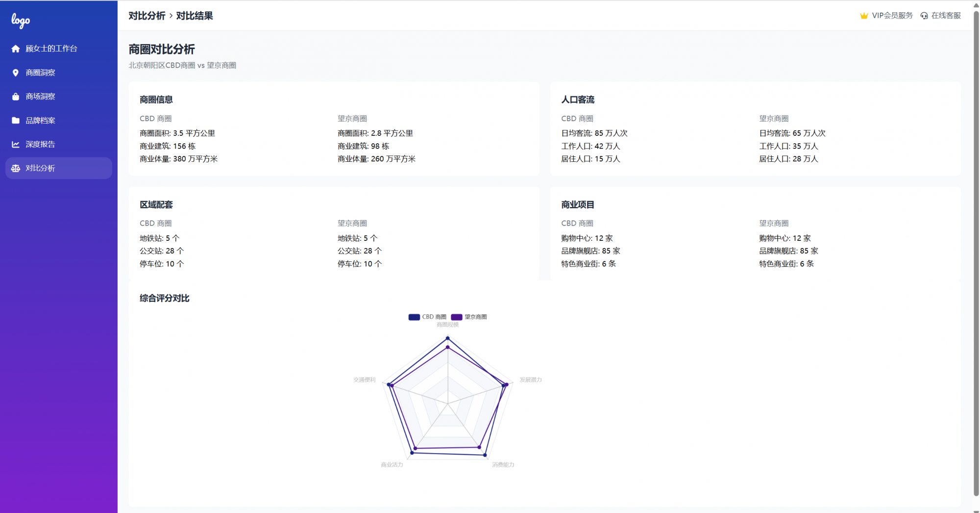The height and width of the screenshot is (513, 980).
Task: Click the 对比分析 breadcrumb link
Action: [147, 16]
